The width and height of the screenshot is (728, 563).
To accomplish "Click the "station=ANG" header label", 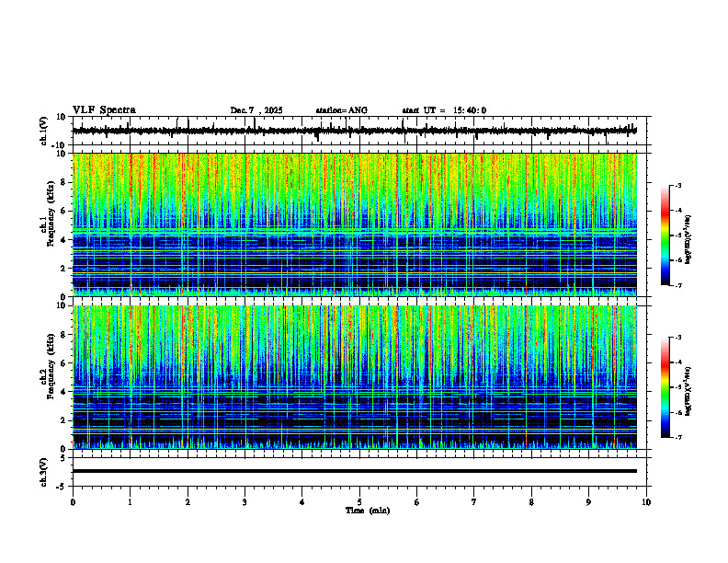I will (342, 110).
